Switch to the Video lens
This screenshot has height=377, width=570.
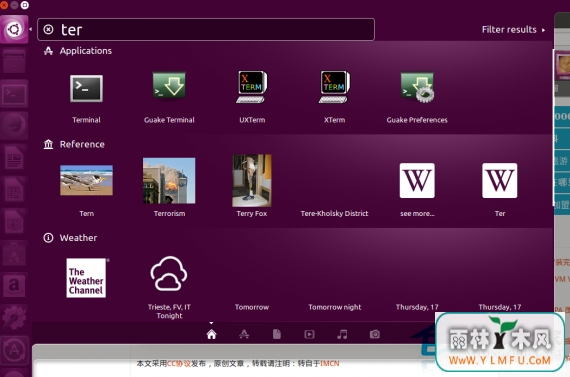tap(309, 334)
